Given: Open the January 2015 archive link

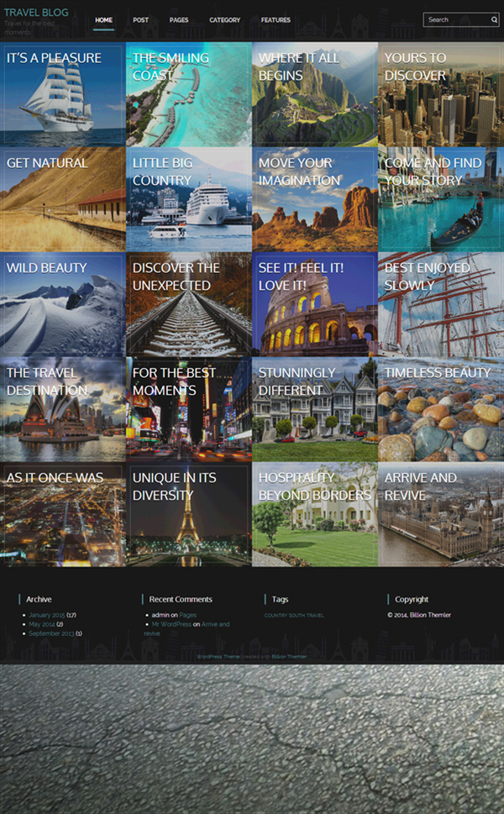Looking at the screenshot, I should pos(47,615).
